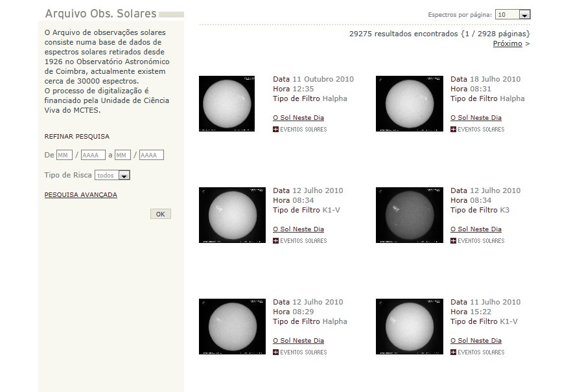This screenshot has width=582, height=392.
Task: Click the OK search button
Action: pos(160,214)
